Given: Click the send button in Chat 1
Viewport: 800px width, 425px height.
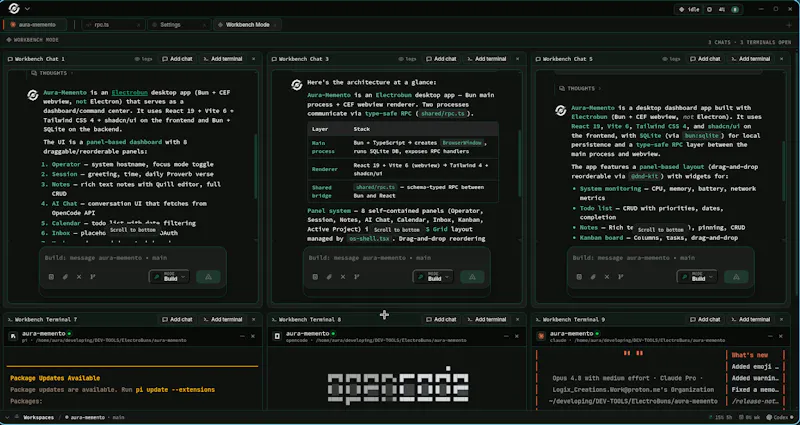Looking at the screenshot, I should coord(208,277).
